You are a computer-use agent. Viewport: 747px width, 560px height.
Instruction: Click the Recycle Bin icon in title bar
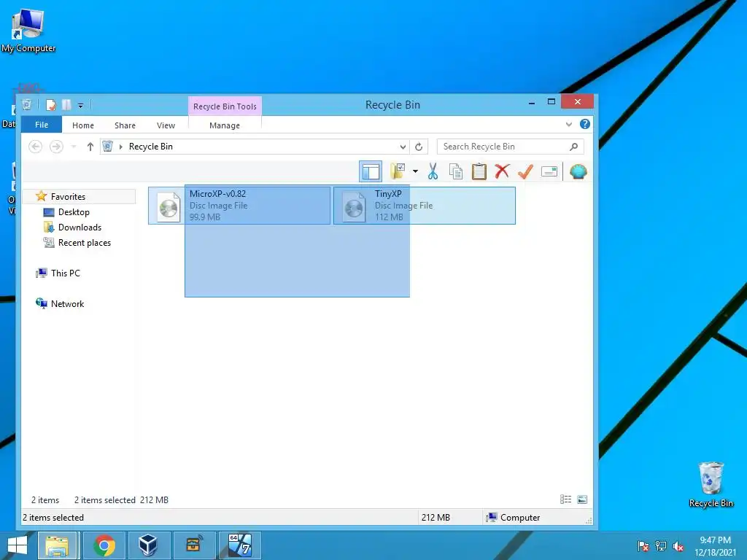(x=27, y=105)
